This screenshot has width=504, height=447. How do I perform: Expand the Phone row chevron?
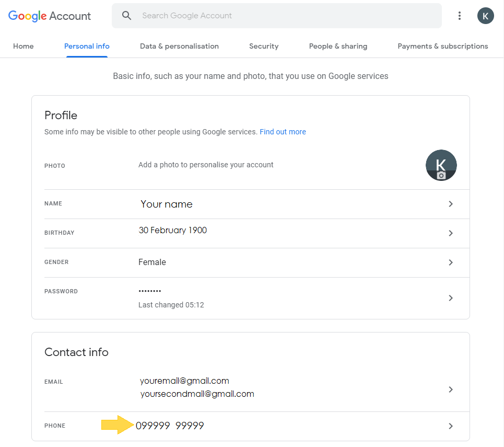coord(450,426)
